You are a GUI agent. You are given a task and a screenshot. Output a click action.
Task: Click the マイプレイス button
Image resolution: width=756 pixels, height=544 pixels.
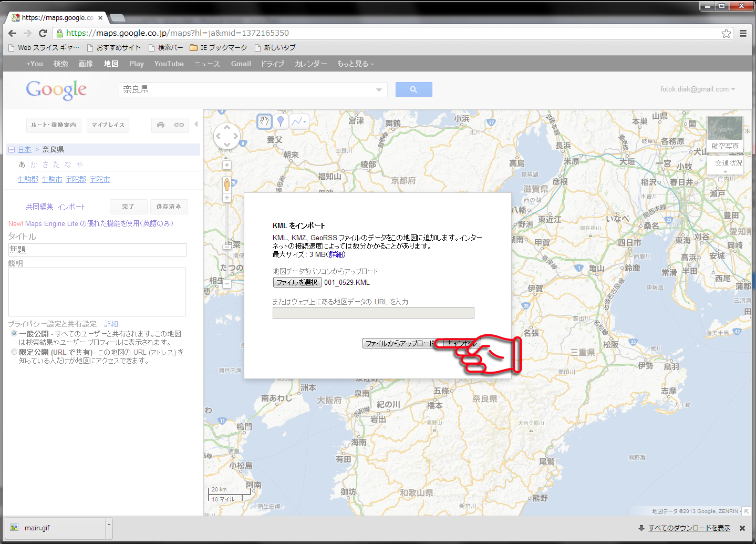tap(108, 125)
